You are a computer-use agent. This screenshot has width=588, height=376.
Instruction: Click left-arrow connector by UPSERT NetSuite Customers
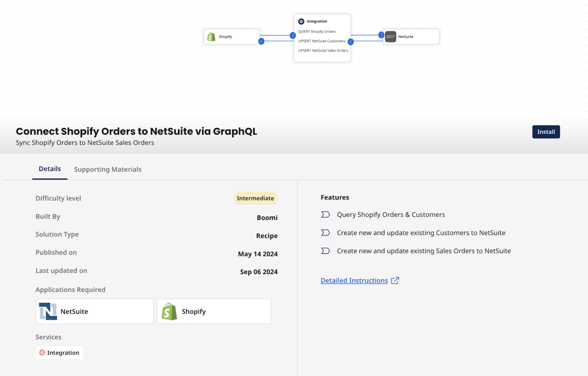coord(350,42)
